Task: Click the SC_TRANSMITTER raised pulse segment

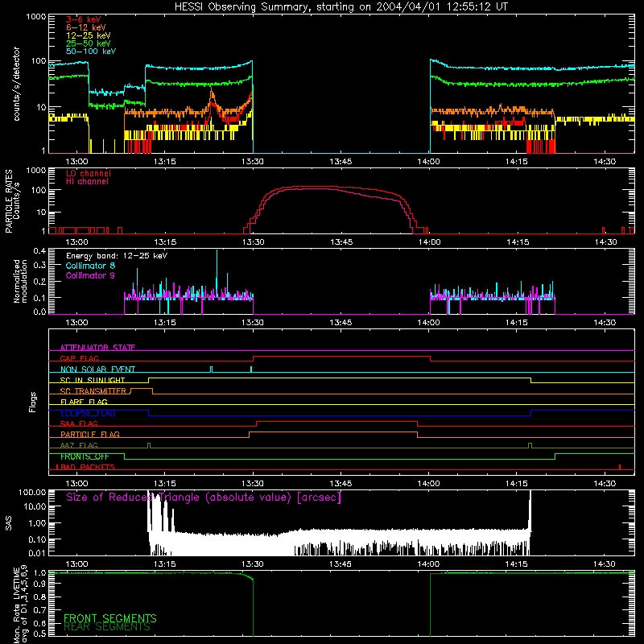Action: click(x=142, y=388)
